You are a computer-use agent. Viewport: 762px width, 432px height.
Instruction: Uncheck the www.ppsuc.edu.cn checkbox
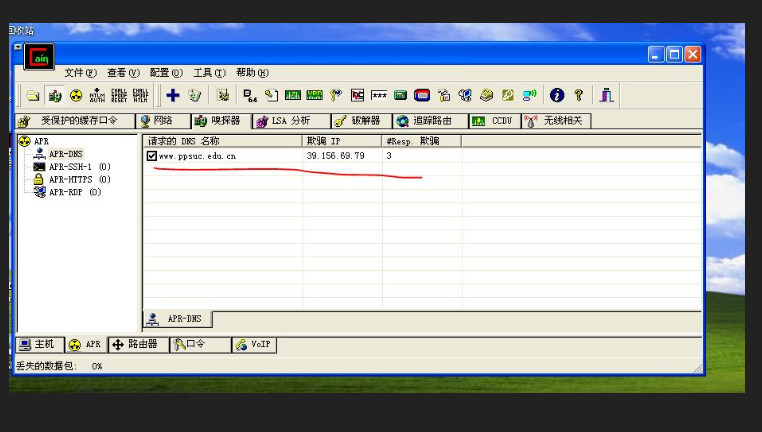tap(152, 156)
